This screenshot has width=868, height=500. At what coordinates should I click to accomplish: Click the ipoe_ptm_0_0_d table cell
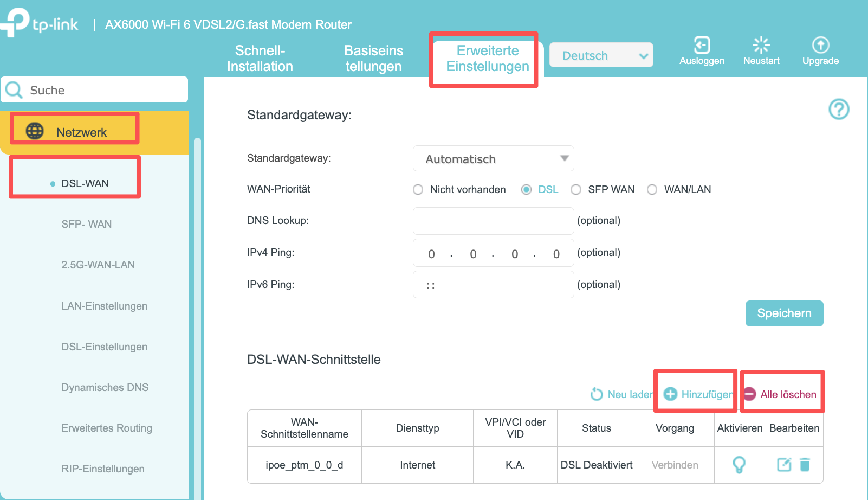[x=305, y=465]
